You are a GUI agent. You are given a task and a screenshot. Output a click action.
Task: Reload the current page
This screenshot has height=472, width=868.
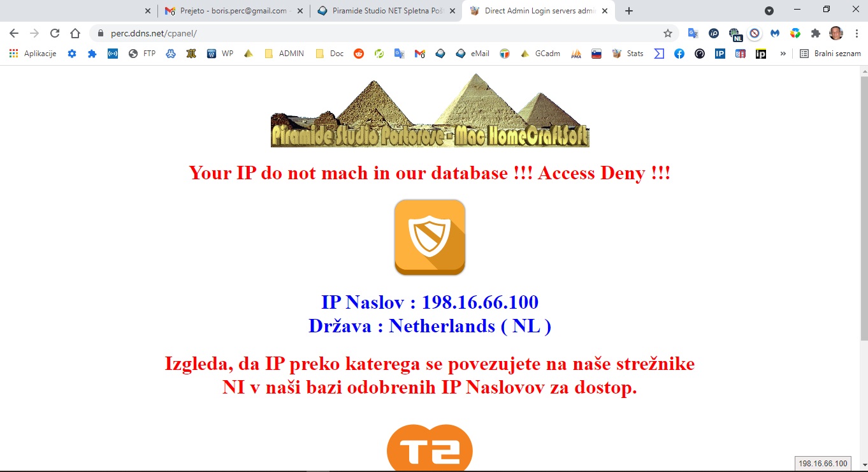click(x=55, y=33)
